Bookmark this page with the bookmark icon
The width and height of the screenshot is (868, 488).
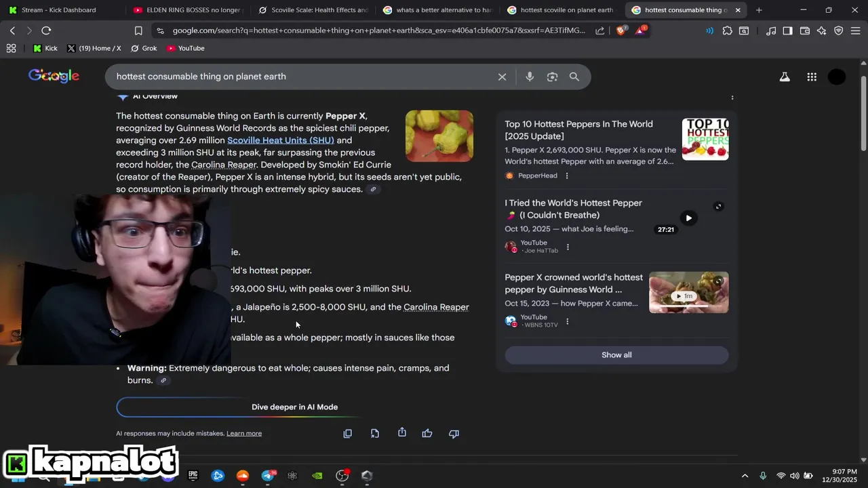click(138, 30)
